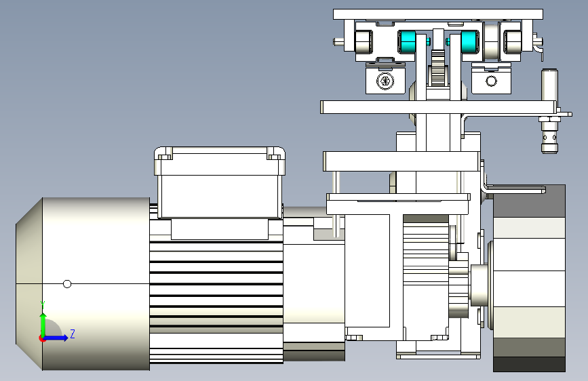Select the motor's conical fan cover
This screenshot has height=381, width=588.
tap(83, 284)
